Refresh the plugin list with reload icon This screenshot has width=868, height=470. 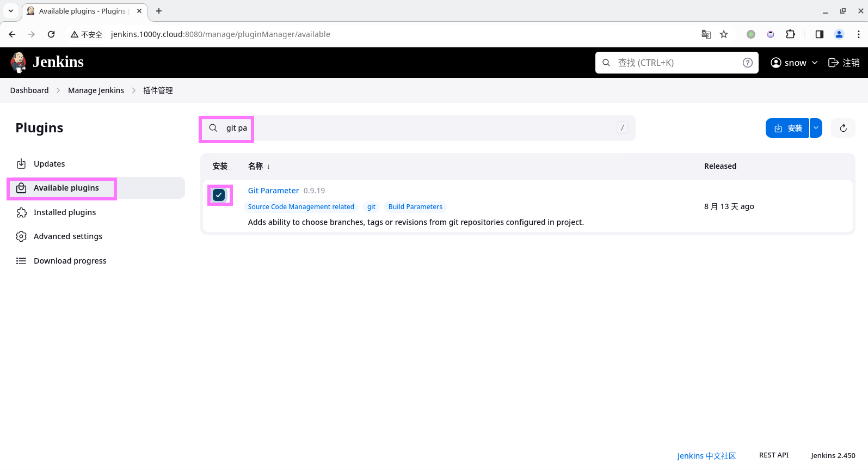(843, 128)
